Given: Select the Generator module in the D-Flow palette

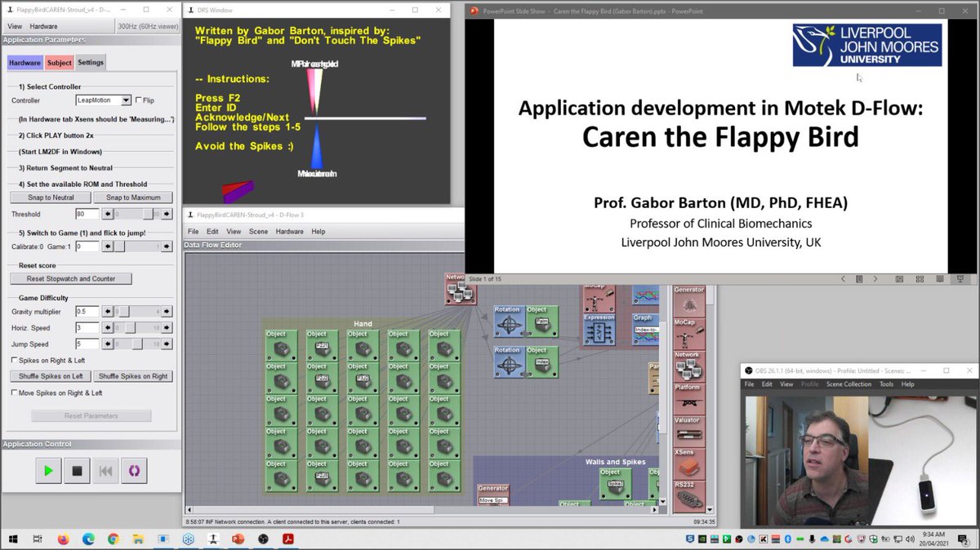Looking at the screenshot, I should tap(688, 301).
